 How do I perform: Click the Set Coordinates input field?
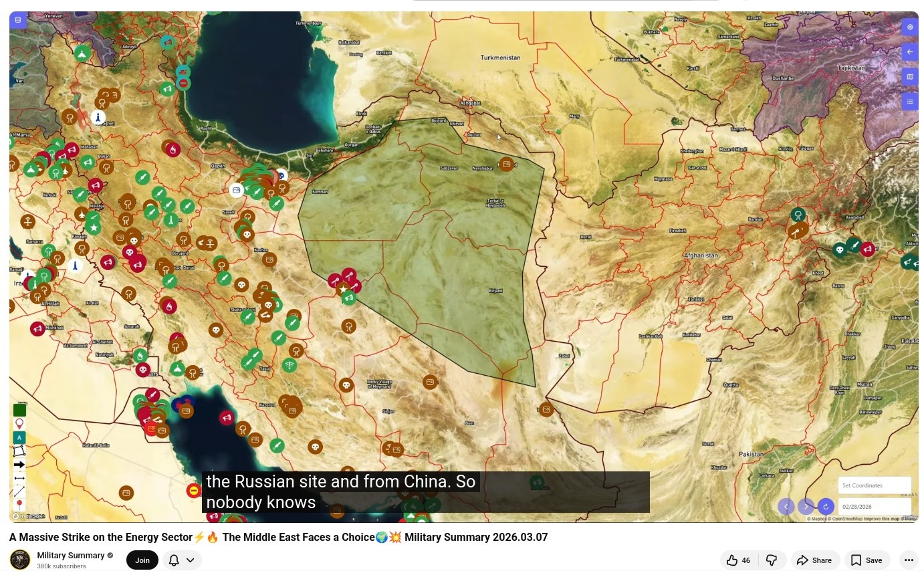874,485
